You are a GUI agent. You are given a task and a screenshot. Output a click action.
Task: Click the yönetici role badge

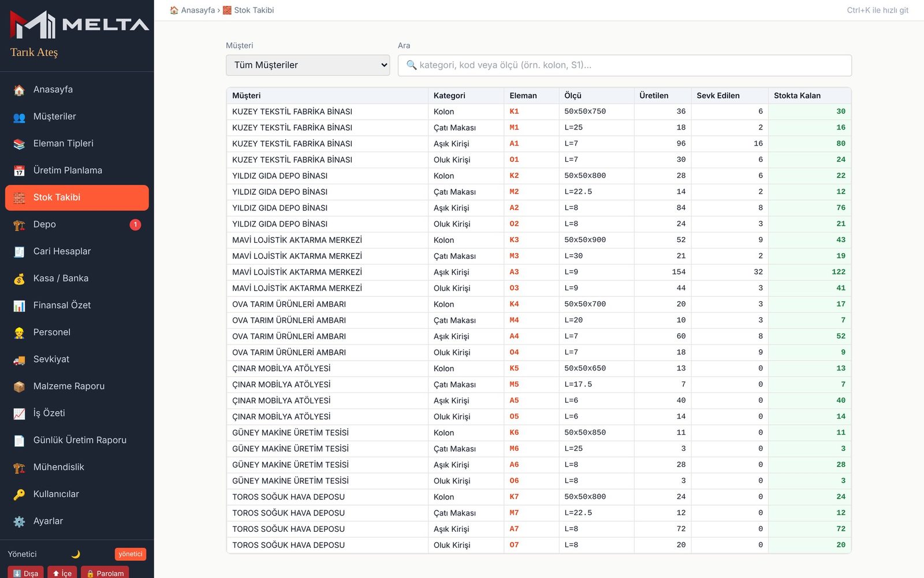[x=131, y=554]
